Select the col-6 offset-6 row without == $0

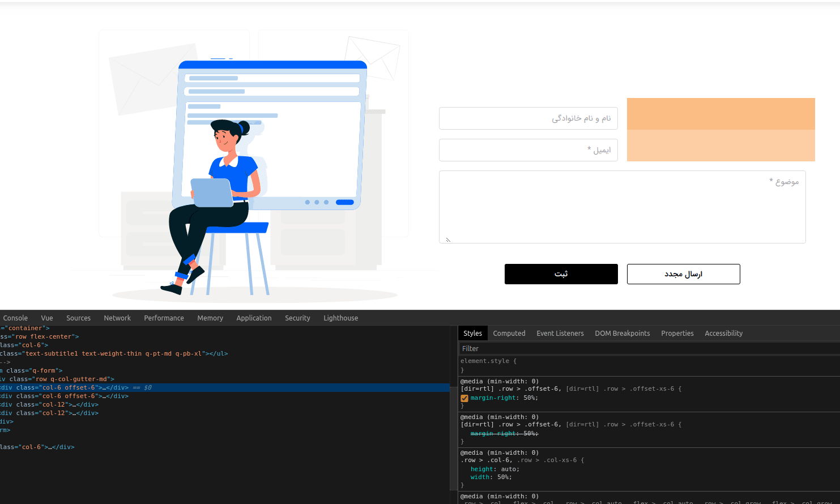pyautogui.click(x=225, y=396)
